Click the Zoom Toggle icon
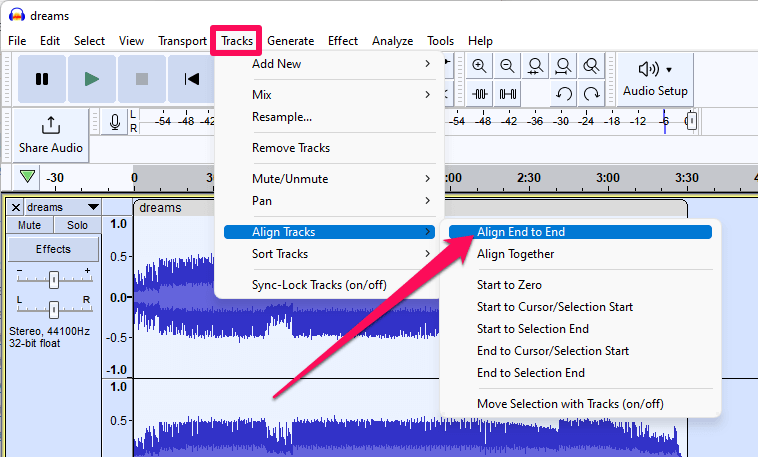Image resolution: width=758 pixels, height=457 pixels. pos(591,66)
